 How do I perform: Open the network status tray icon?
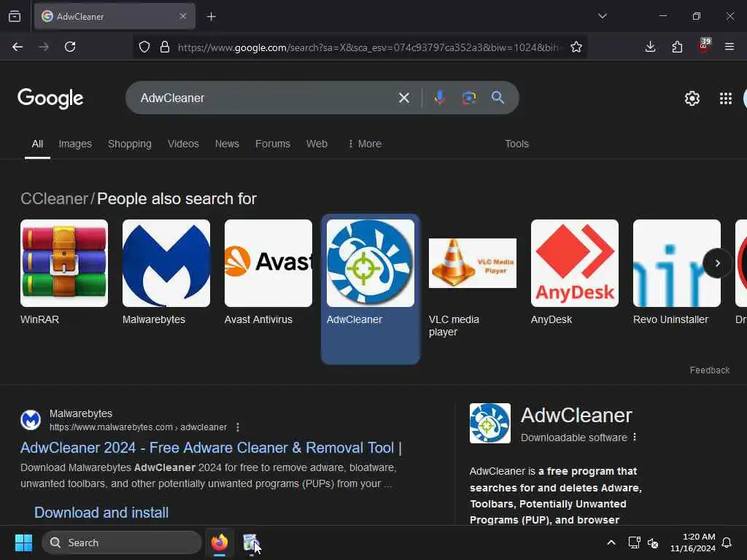tap(634, 542)
